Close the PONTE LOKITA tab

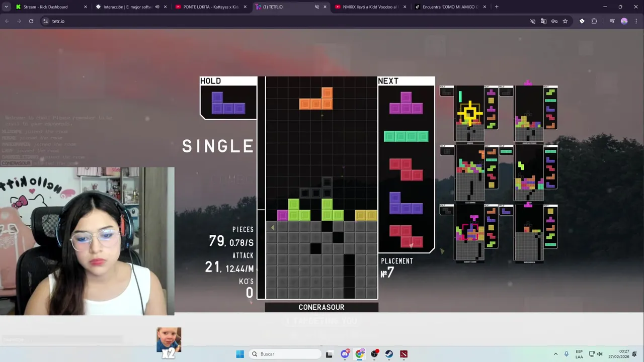[x=245, y=7]
